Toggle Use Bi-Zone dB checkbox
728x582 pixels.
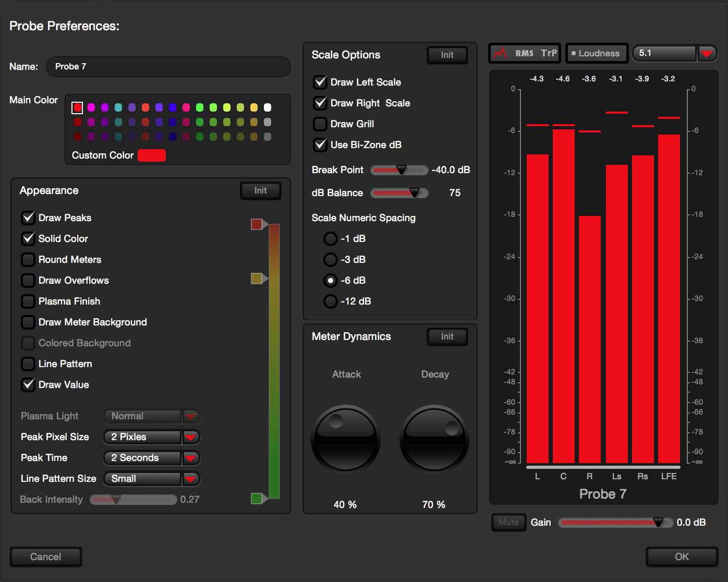point(320,144)
